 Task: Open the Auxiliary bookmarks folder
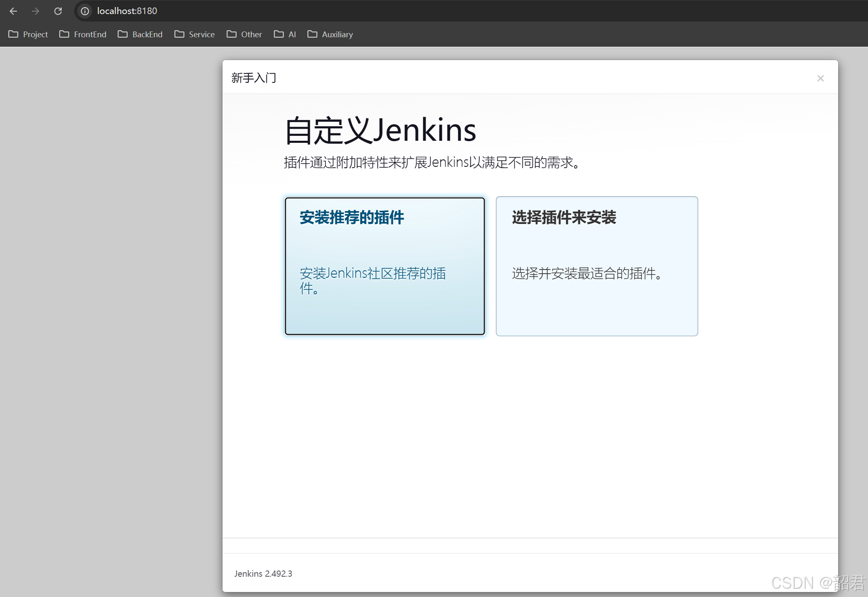tap(330, 34)
